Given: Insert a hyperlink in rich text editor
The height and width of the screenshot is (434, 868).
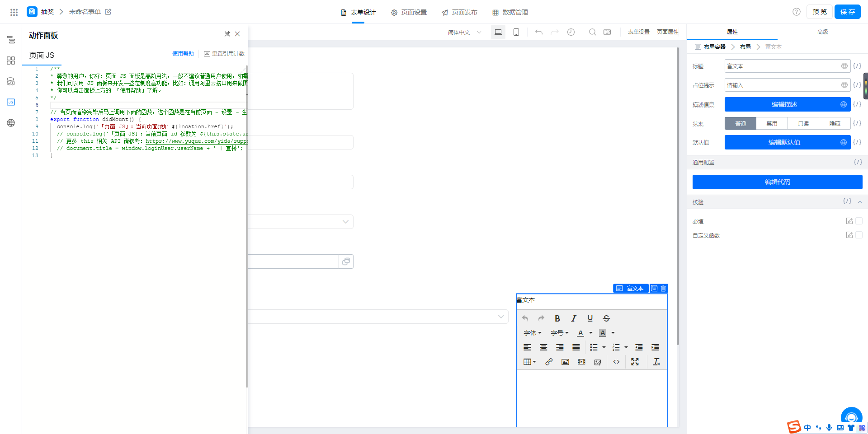Looking at the screenshot, I should [549, 362].
